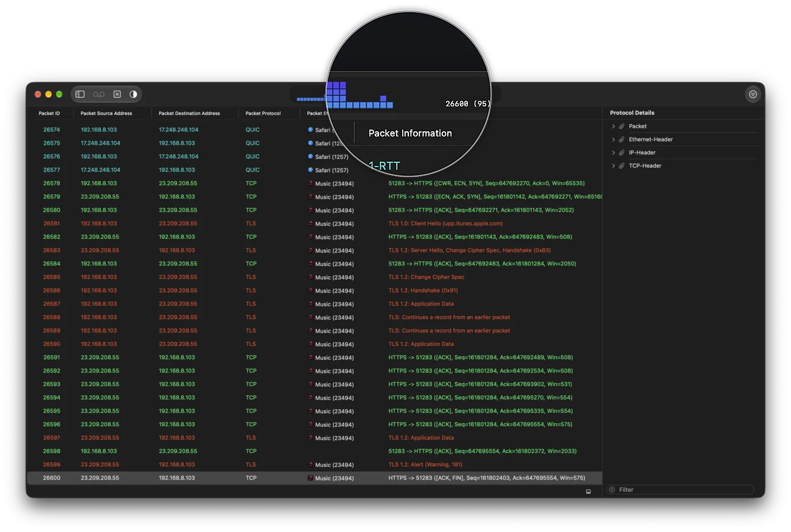Toggle the sidebar panel icon in the toolbar
791x532 pixels.
pos(80,94)
